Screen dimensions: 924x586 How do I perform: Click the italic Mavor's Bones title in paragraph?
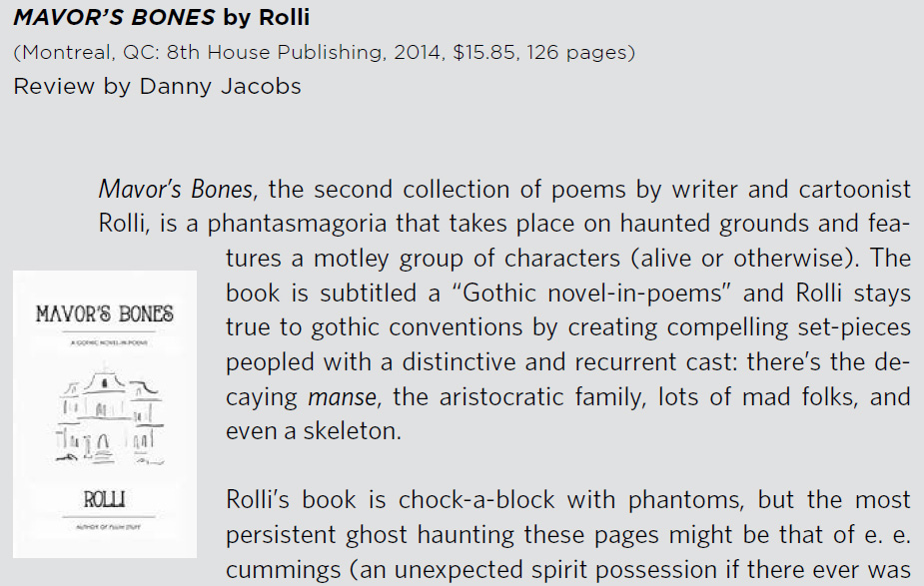[x=176, y=190]
